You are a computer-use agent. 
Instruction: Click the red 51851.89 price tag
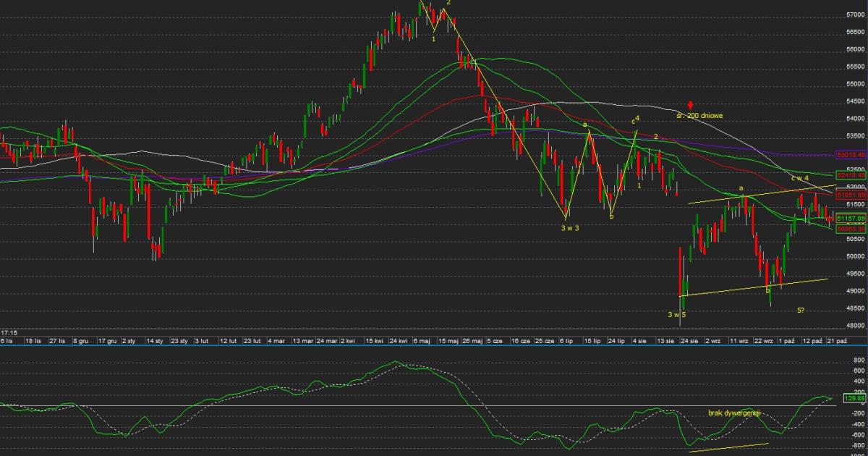coord(851,195)
